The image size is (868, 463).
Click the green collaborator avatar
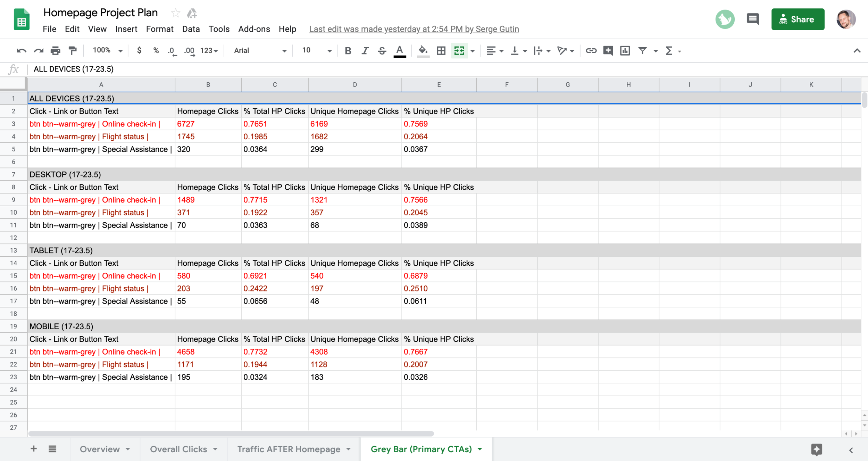(x=725, y=19)
